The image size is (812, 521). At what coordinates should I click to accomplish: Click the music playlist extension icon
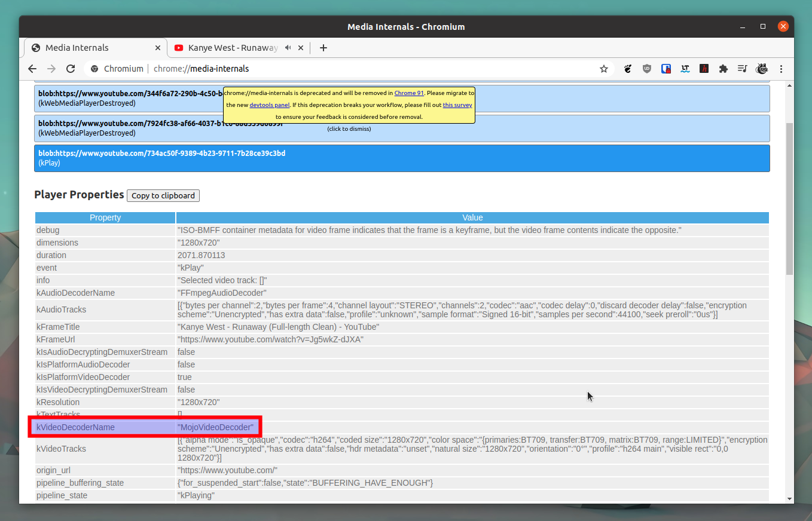point(742,68)
